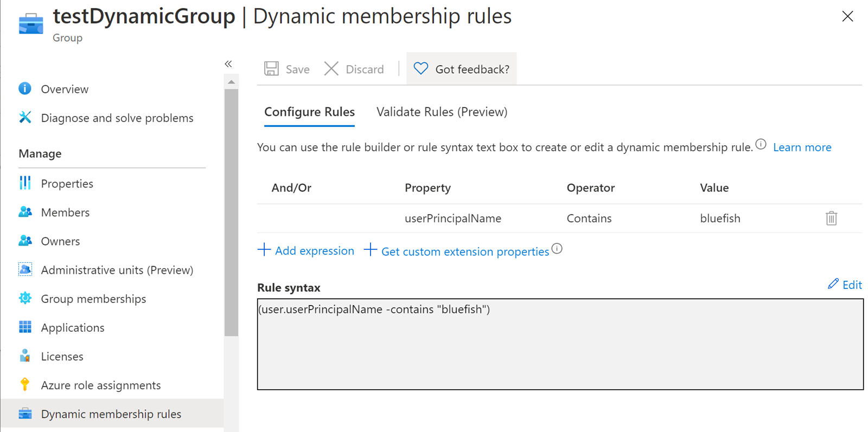868x432 pixels.
Task: Click the sidebar vertical scrollbar thumb
Action: (232, 212)
